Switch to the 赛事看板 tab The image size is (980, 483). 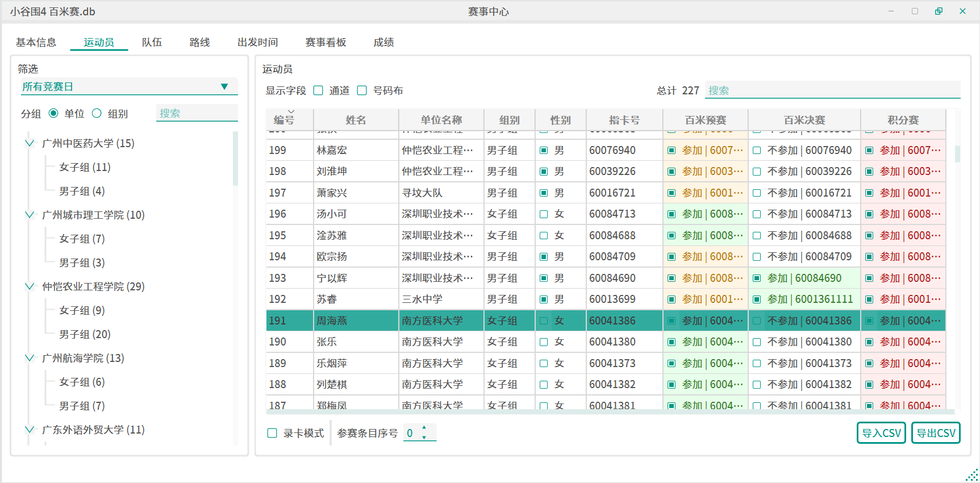[326, 43]
